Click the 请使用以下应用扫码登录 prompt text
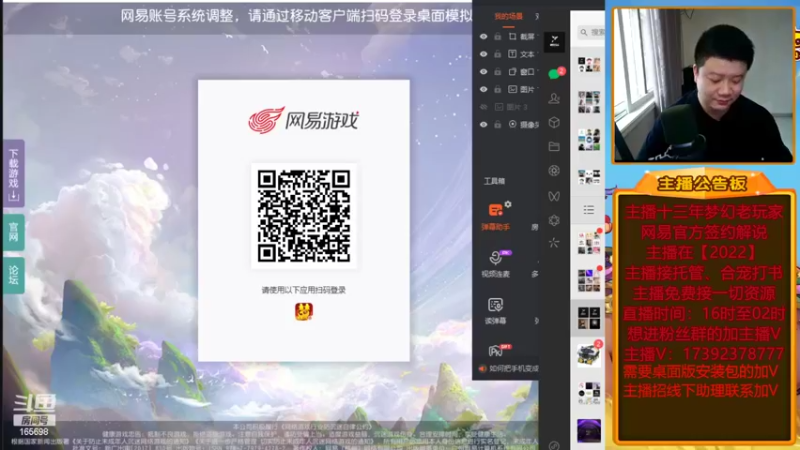Screen dimensions: 800x450 [304, 290]
